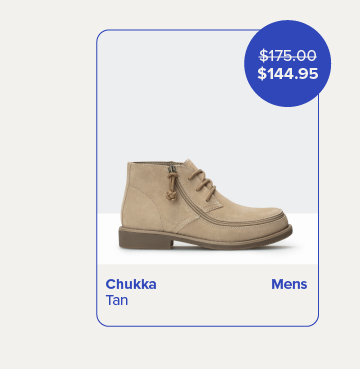Viewport: 360px width, 369px height.
Task: Click the dark rubber outsole of boot
Action: point(206,238)
